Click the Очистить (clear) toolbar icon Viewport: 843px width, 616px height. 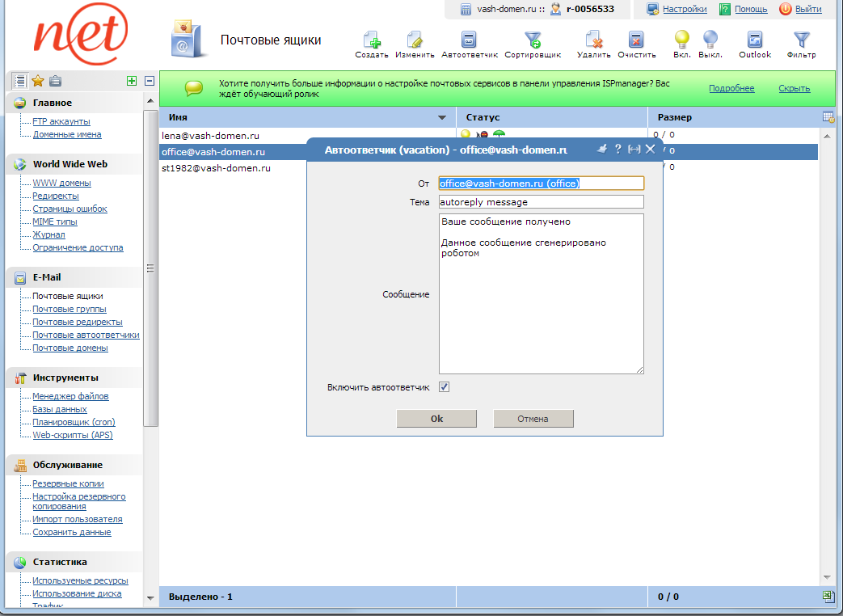636,40
